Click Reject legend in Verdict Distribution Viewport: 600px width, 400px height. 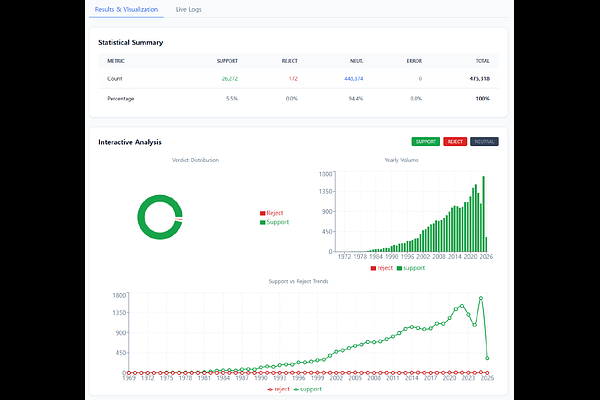[271, 213]
